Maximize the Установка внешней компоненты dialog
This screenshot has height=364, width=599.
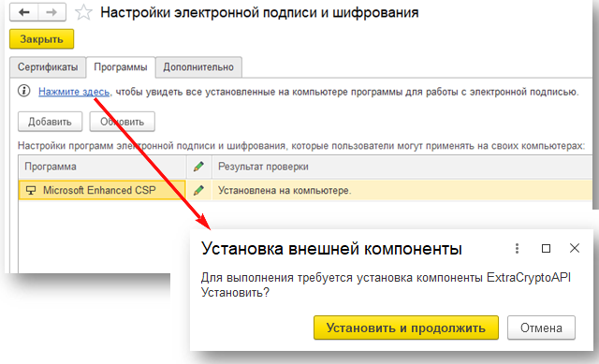point(547,249)
